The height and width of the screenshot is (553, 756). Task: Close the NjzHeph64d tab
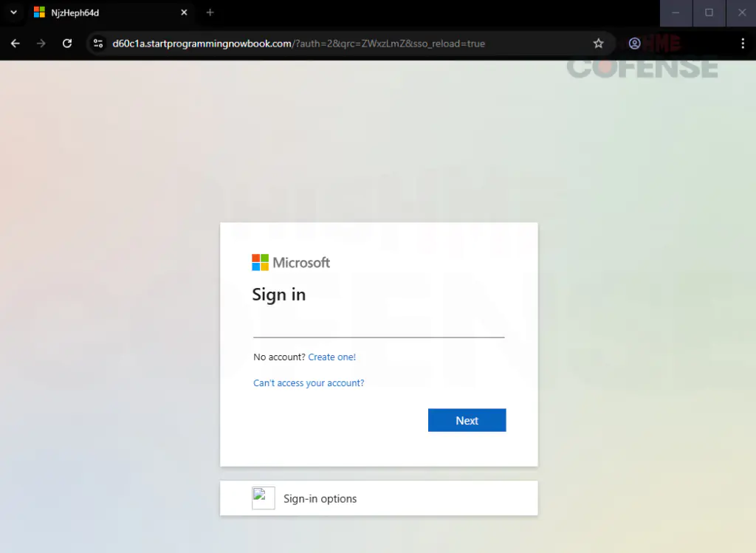tap(184, 13)
